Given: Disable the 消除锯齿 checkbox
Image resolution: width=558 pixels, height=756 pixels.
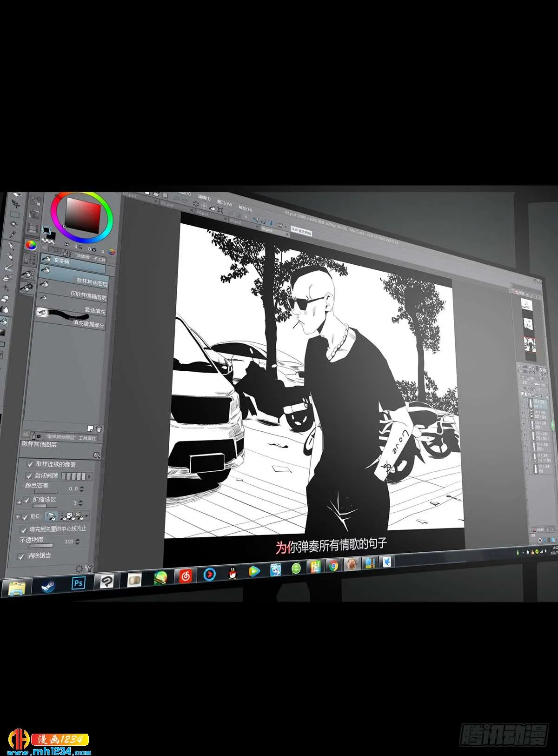Looking at the screenshot, I should click(20, 556).
